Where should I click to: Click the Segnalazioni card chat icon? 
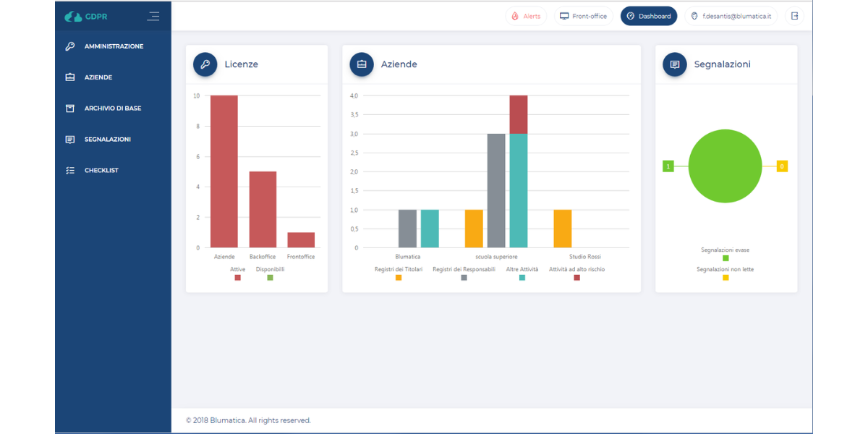(675, 64)
